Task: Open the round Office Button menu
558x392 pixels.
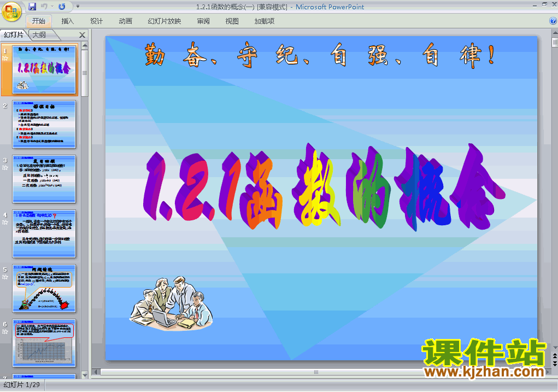Action: point(11,11)
